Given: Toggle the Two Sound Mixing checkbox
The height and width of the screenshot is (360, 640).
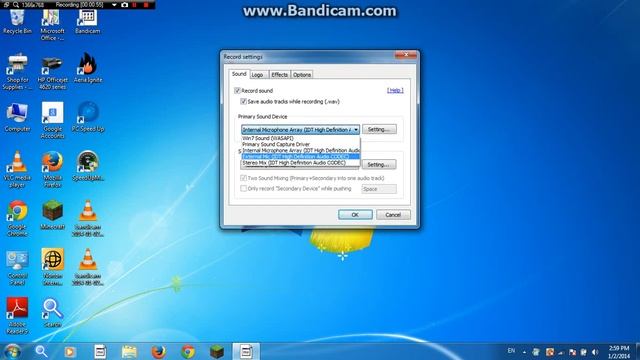Looking at the screenshot, I should pos(244,178).
